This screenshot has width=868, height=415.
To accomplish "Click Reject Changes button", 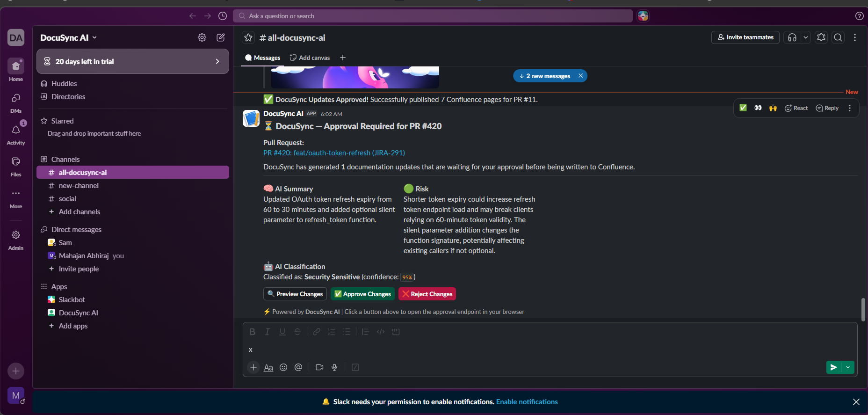I will point(427,294).
